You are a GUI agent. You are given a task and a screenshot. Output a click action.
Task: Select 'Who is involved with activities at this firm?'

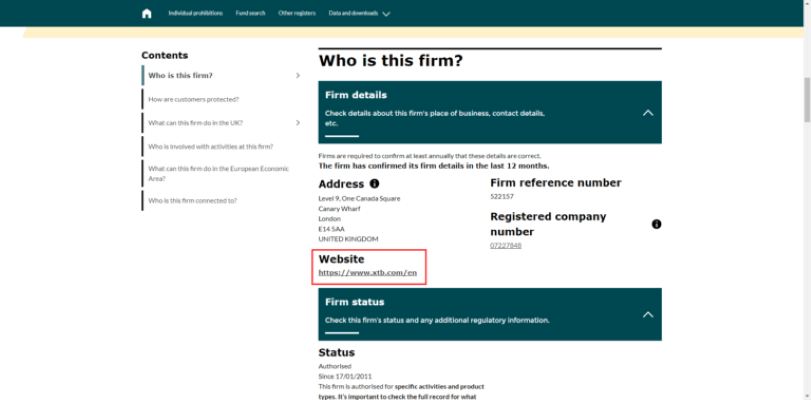pyautogui.click(x=210, y=146)
